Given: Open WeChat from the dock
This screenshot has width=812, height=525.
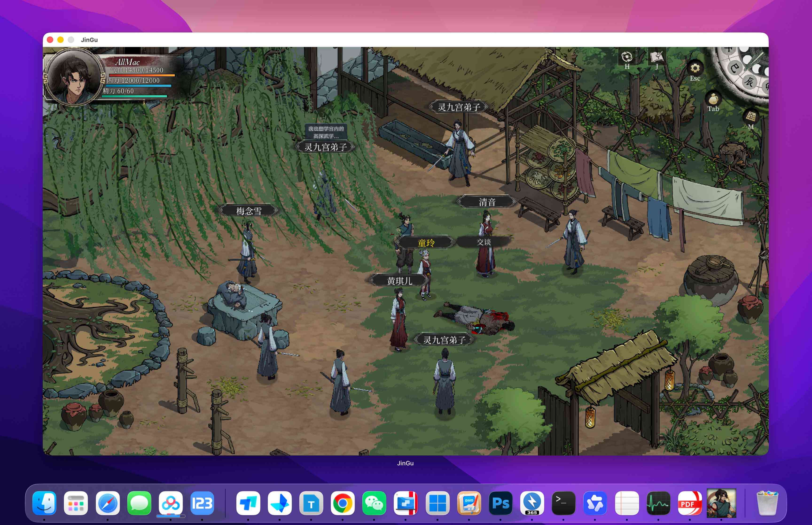Looking at the screenshot, I should [374, 503].
